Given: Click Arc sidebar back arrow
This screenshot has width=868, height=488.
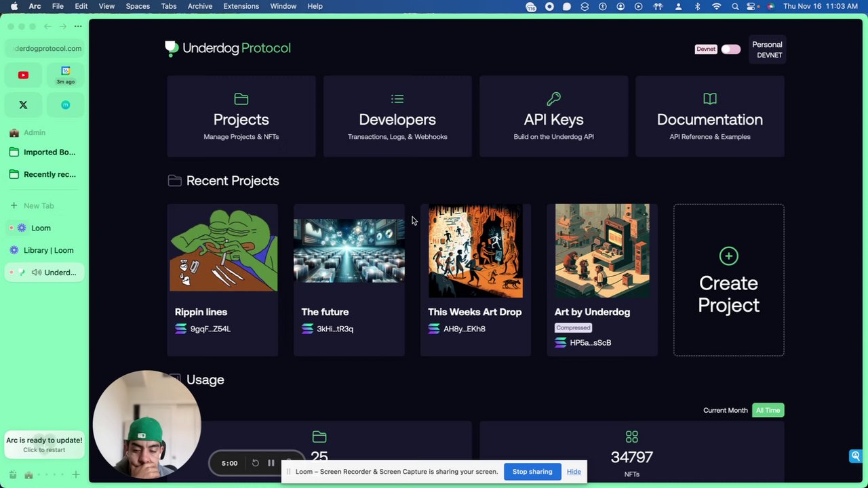Looking at the screenshot, I should click(x=47, y=26).
